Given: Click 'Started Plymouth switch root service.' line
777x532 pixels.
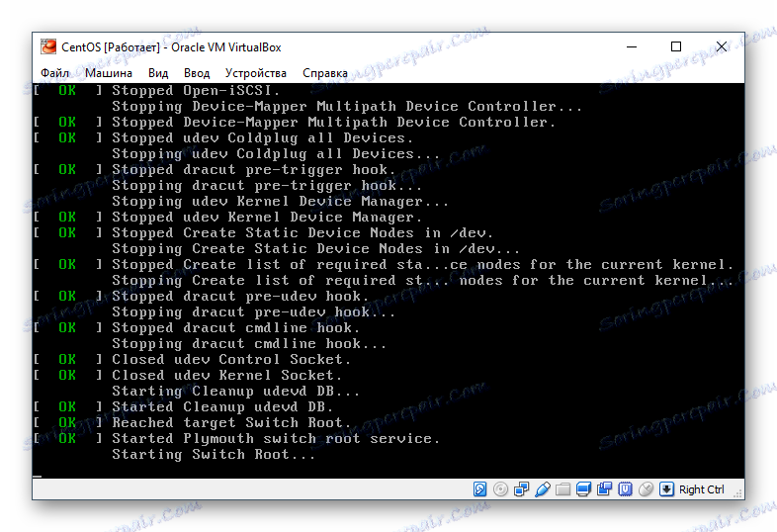Looking at the screenshot, I should [276, 438].
